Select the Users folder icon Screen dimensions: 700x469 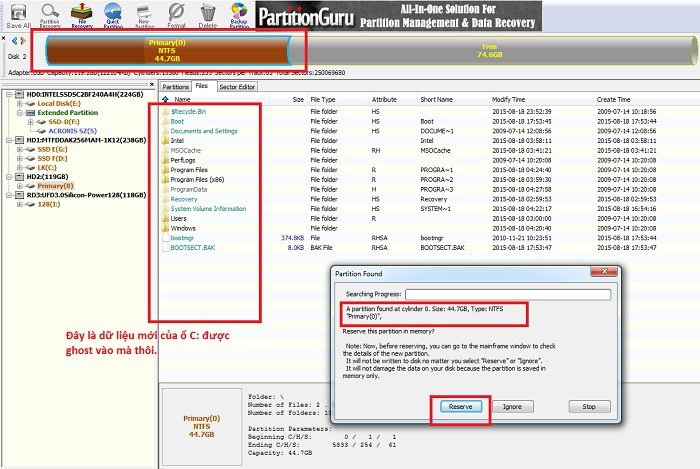click(166, 218)
